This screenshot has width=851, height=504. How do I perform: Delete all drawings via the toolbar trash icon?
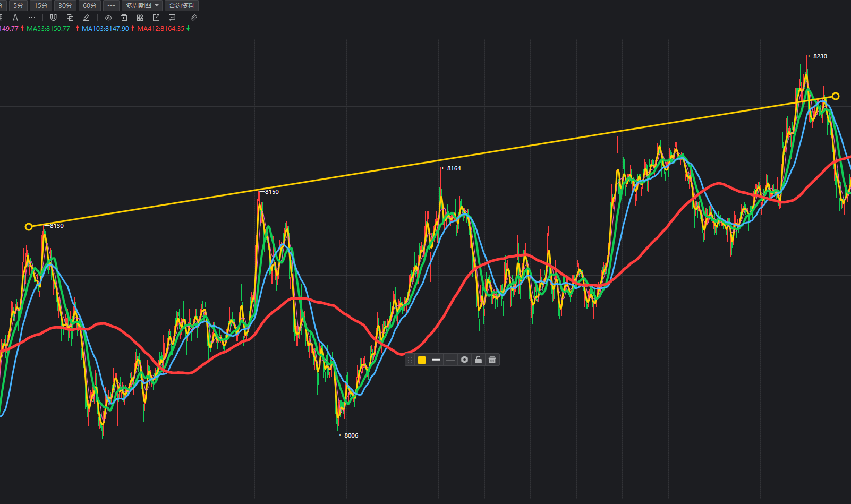point(124,18)
